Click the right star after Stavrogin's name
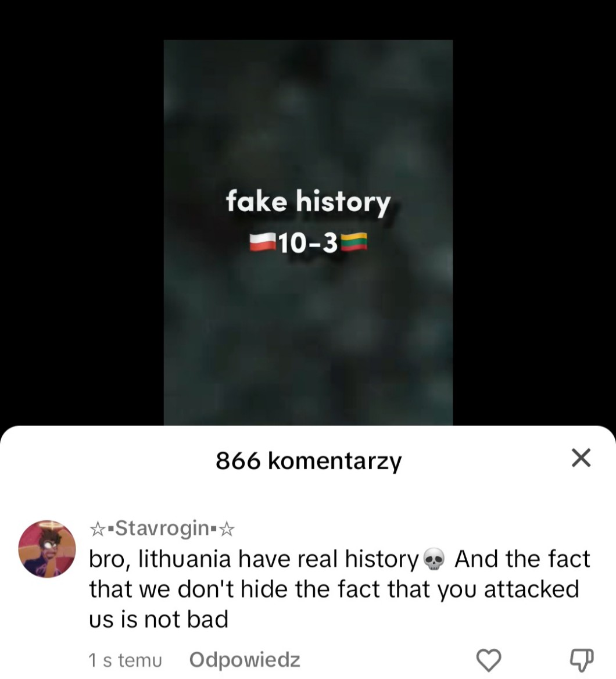 click(227, 529)
